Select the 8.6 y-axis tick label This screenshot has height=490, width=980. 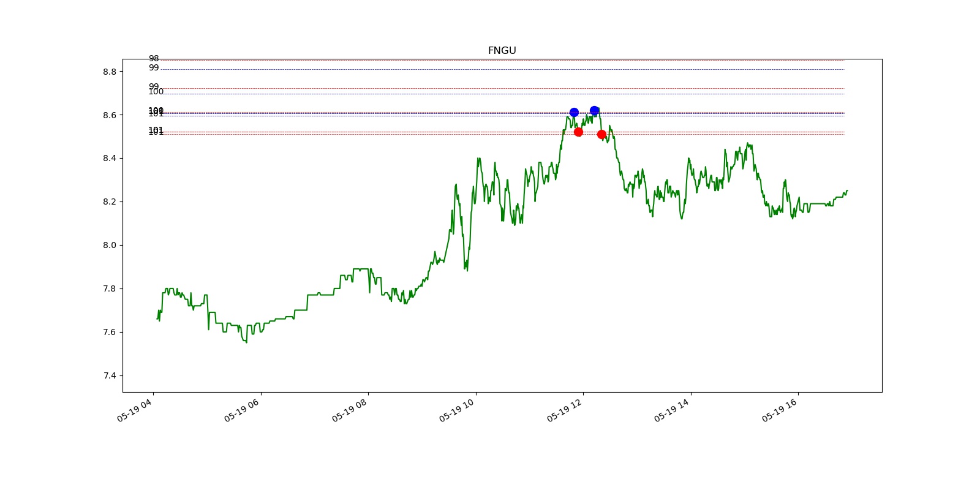110,115
